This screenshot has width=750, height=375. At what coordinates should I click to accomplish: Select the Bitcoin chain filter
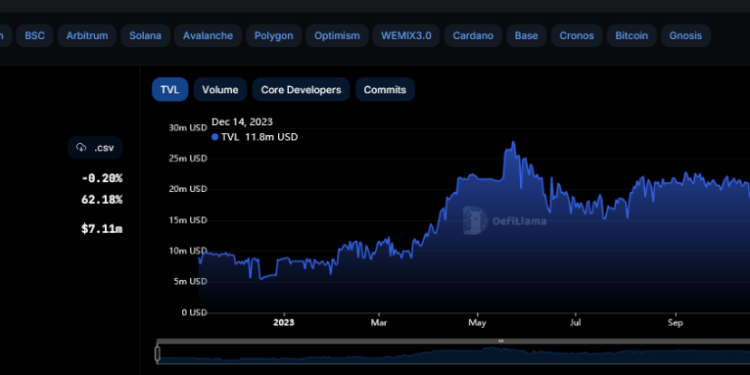coord(632,35)
